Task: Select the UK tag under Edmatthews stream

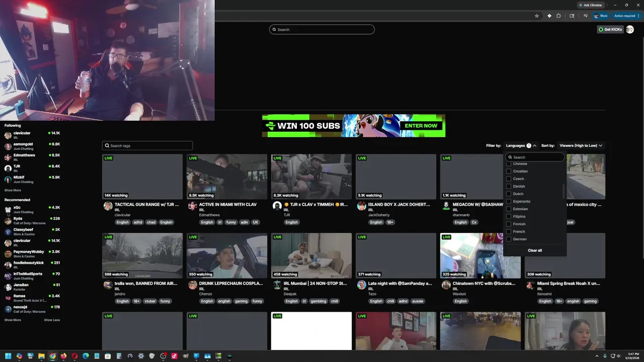Action: tap(256, 222)
